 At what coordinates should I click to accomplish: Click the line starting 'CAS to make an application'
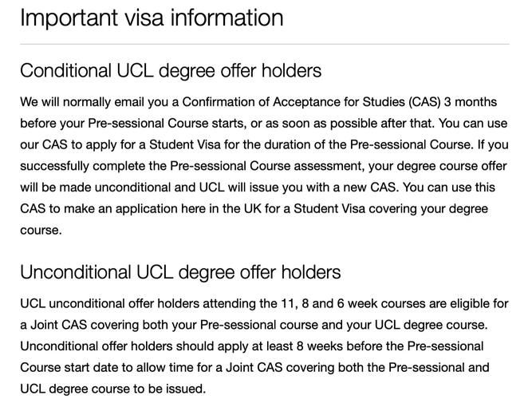254,209
